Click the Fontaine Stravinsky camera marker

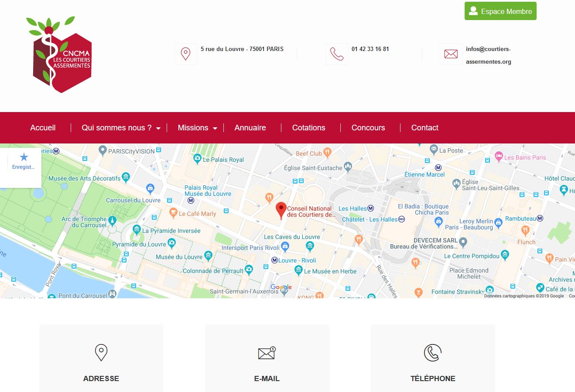click(x=489, y=290)
